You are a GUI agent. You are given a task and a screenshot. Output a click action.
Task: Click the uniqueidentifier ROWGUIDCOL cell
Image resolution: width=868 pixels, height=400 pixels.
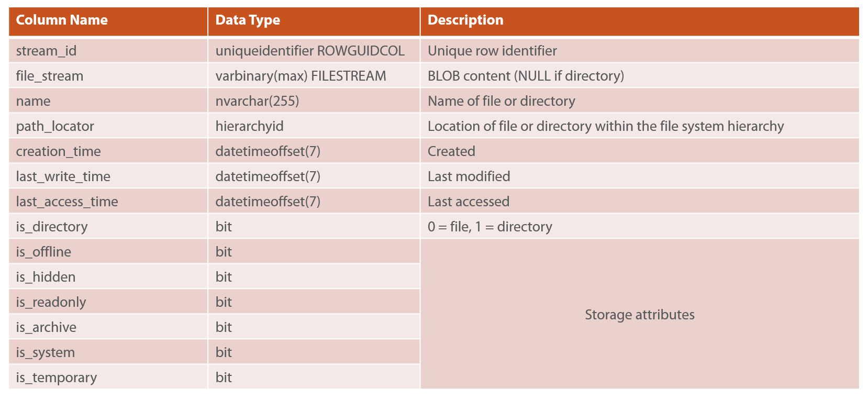[x=314, y=51]
